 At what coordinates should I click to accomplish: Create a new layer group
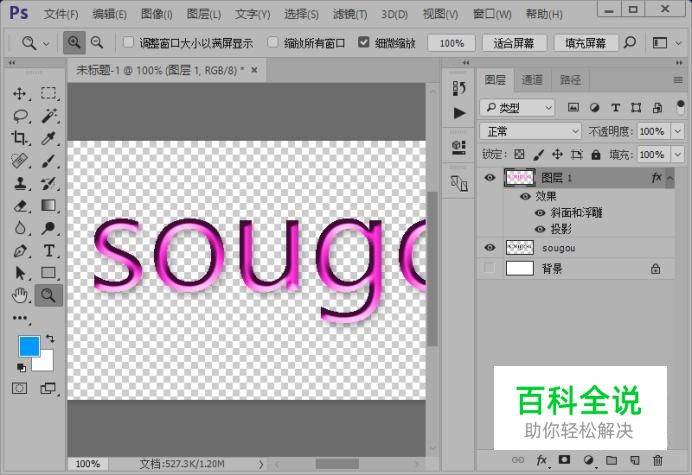(611, 460)
